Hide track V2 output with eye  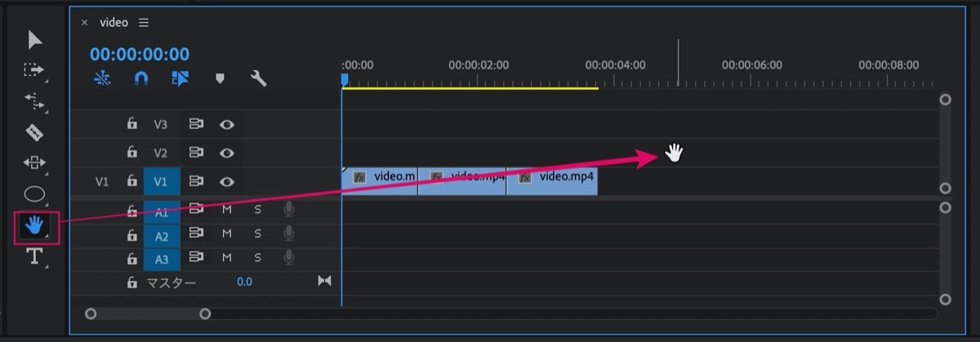227,153
